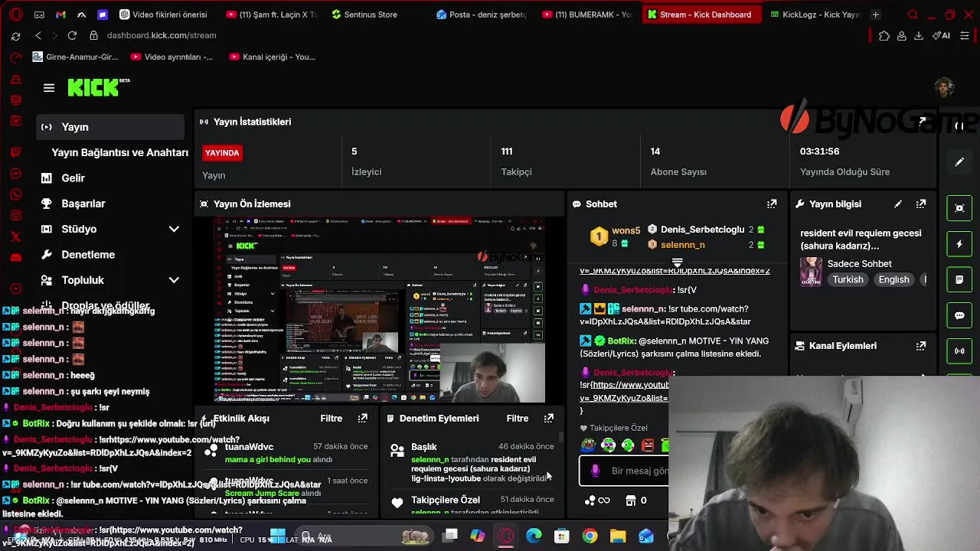The width and height of the screenshot is (980, 551).
Task: Open the shop icon below the chat
Action: 631,500
